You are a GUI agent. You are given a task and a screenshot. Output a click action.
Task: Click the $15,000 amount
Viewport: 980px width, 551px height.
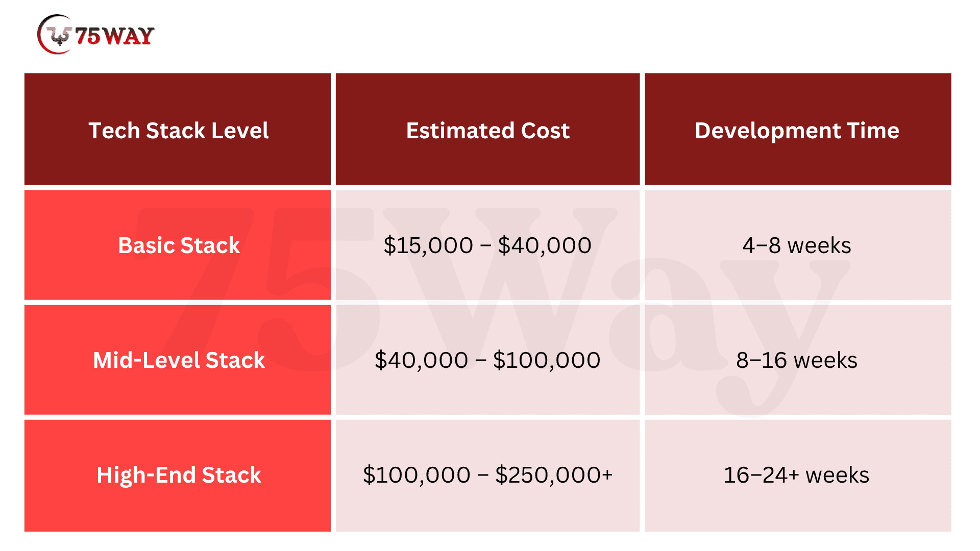coord(428,245)
